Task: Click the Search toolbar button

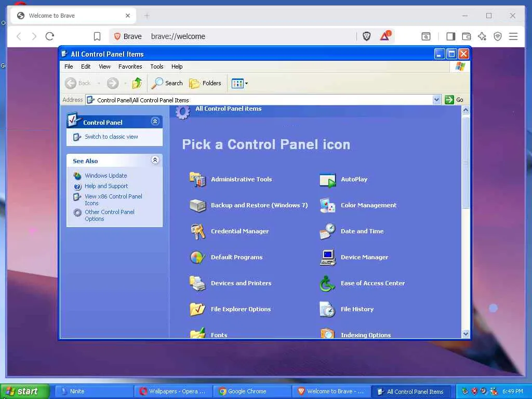Action: [167, 83]
